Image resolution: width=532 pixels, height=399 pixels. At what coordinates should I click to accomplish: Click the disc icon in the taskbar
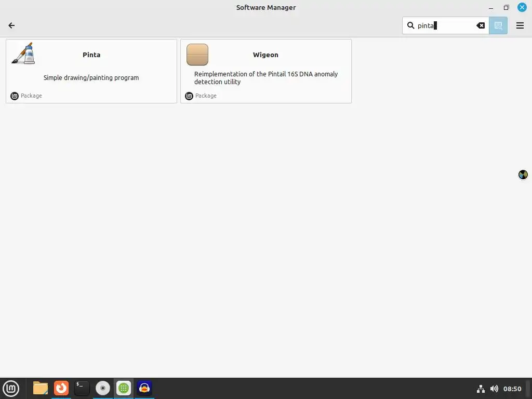pyautogui.click(x=103, y=388)
